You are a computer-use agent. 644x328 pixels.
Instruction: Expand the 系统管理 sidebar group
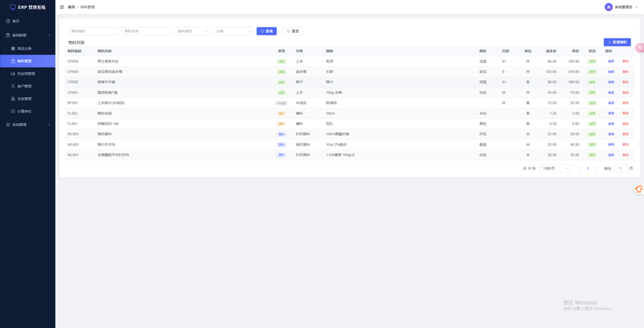point(27,125)
